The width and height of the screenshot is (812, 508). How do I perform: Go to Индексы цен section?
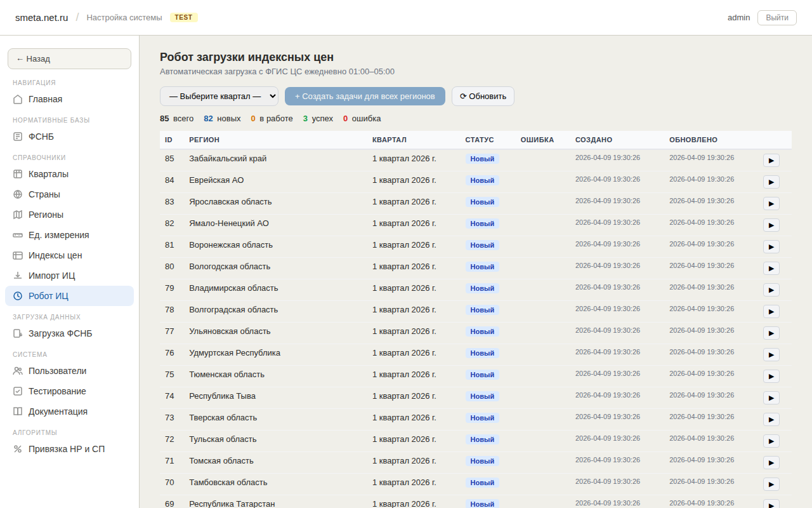55,255
